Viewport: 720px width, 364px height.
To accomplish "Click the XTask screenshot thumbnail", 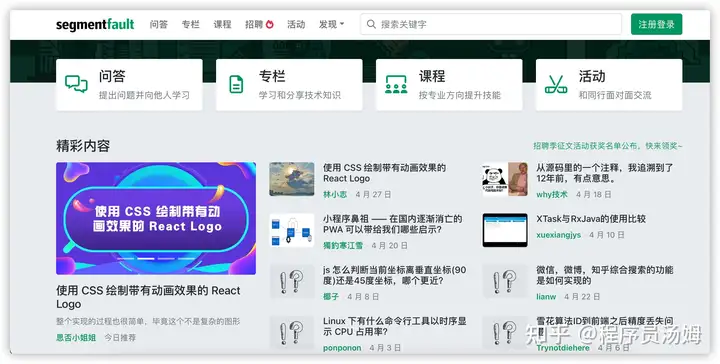I will coord(505,230).
